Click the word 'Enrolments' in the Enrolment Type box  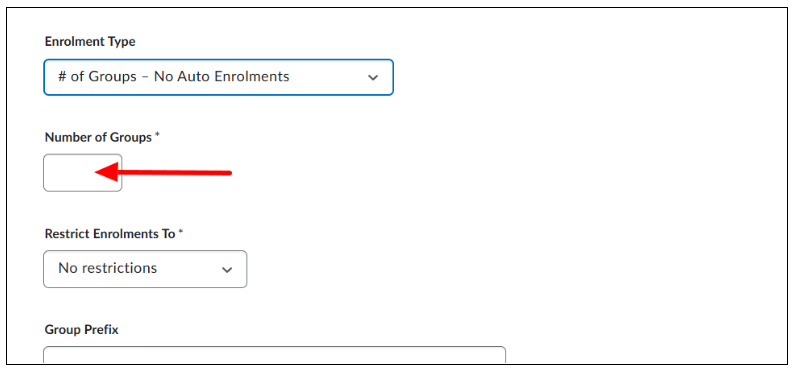[x=257, y=76]
